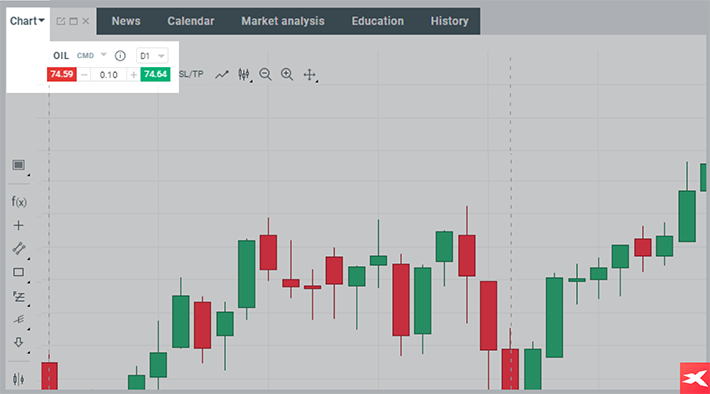The width and height of the screenshot is (710, 394).
Task: Open the Education tab
Action: [x=378, y=21]
